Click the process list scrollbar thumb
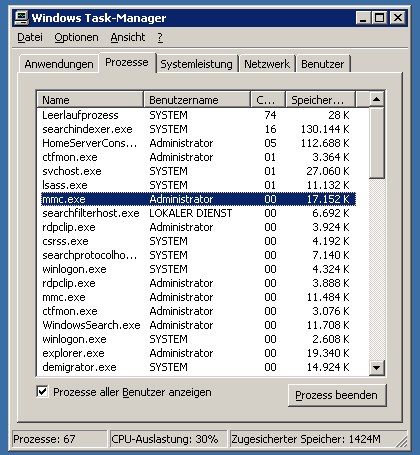Viewport: 420px width, 455px height. click(377, 143)
